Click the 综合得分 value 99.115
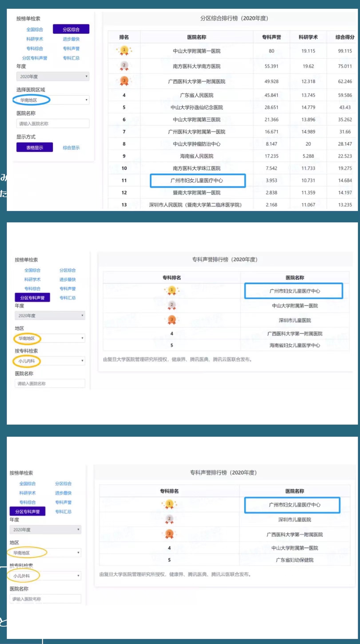Viewport: 360px width, 644px height. click(x=345, y=51)
